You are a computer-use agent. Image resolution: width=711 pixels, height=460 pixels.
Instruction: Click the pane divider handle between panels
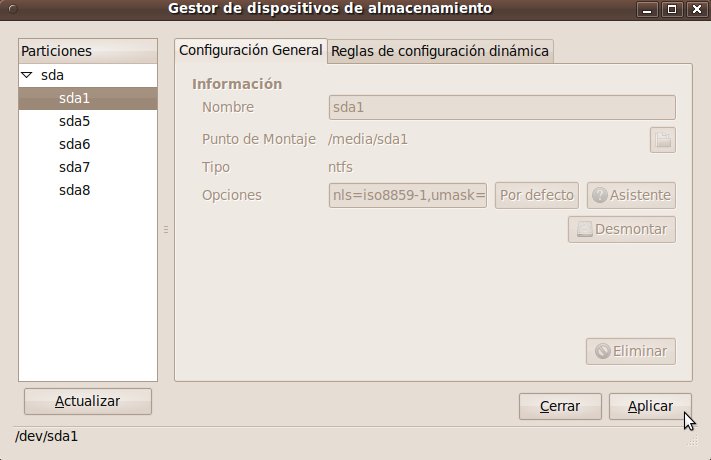[166, 230]
